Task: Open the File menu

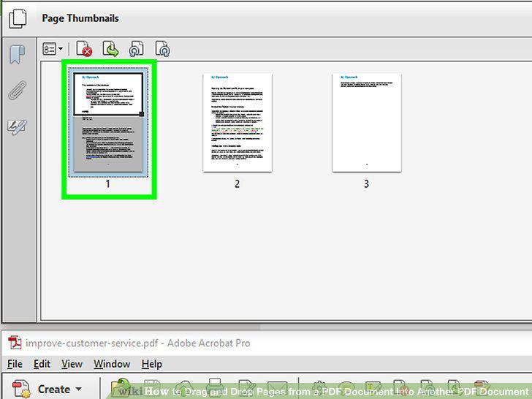Action: click(x=15, y=364)
